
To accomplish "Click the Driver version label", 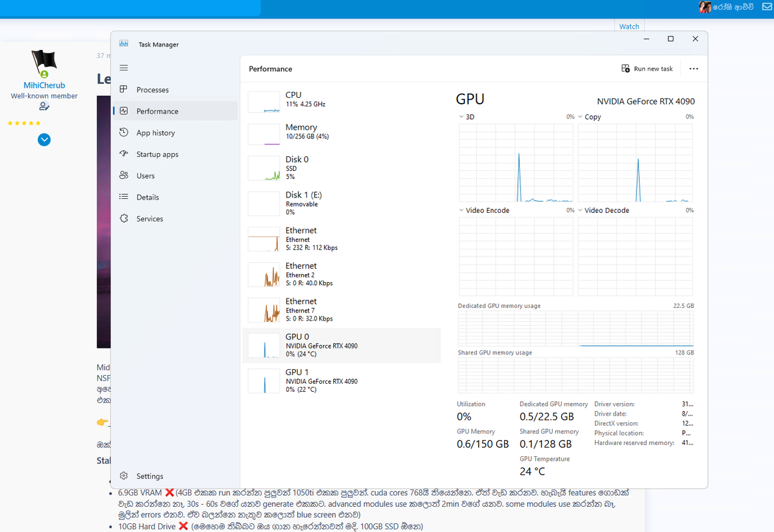I will 614,404.
